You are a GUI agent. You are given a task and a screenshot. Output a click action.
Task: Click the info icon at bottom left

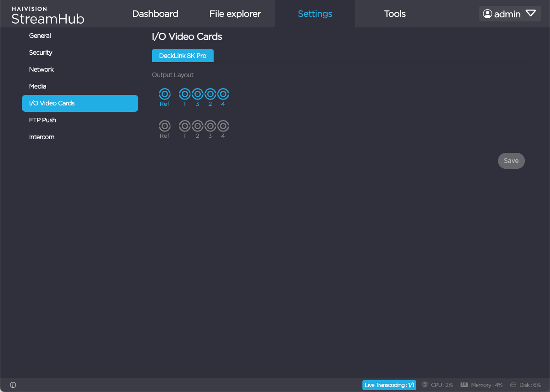tap(13, 385)
